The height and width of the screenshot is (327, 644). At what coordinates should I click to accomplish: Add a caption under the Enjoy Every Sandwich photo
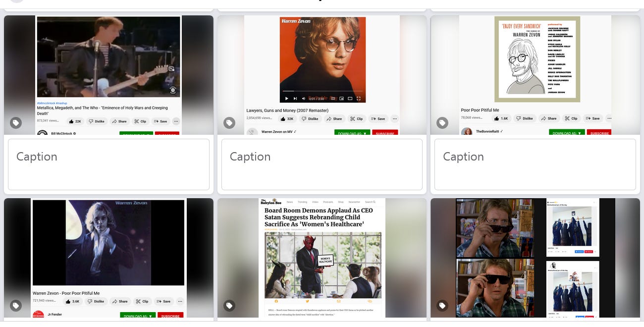[x=535, y=164]
